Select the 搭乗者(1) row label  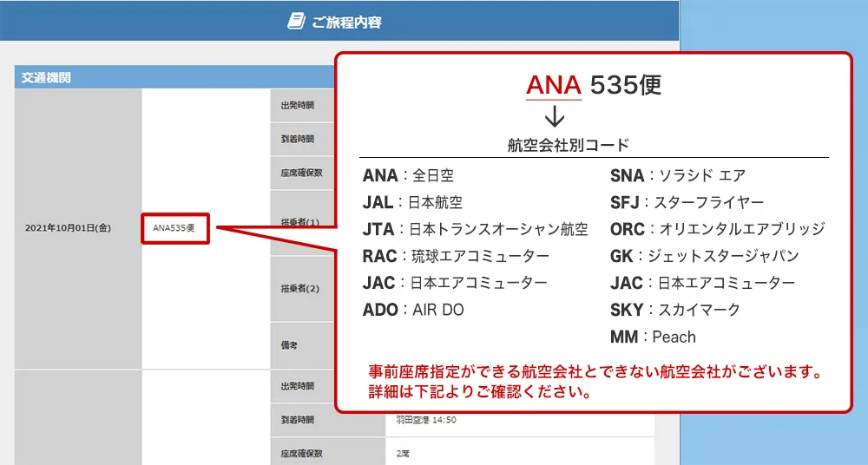300,222
